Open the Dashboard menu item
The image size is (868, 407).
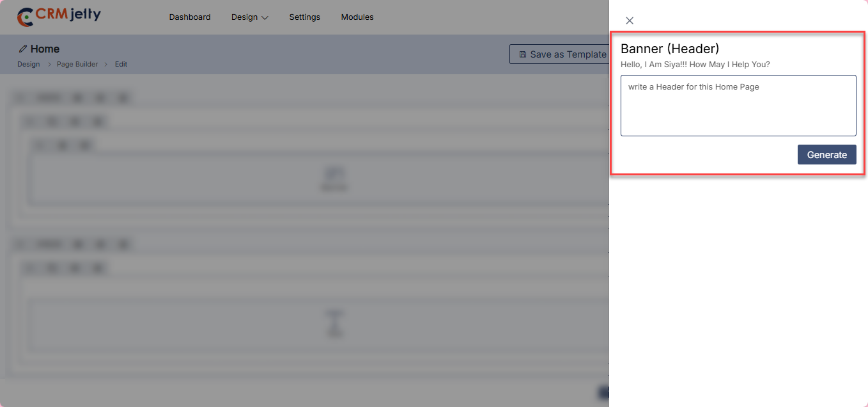click(190, 17)
